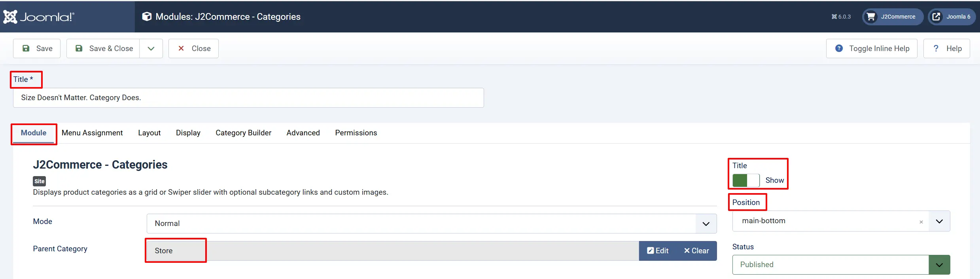The image size is (980, 279).
Task: Click the J2Commerce - Categories heading
Action: [x=100, y=165]
